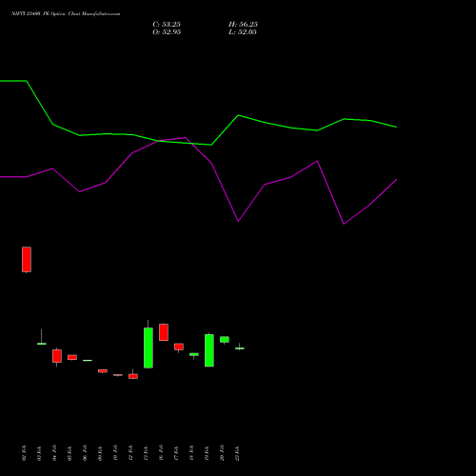Click the 16 Feb date label
The width and height of the screenshot is (476, 476).
[x=161, y=453]
